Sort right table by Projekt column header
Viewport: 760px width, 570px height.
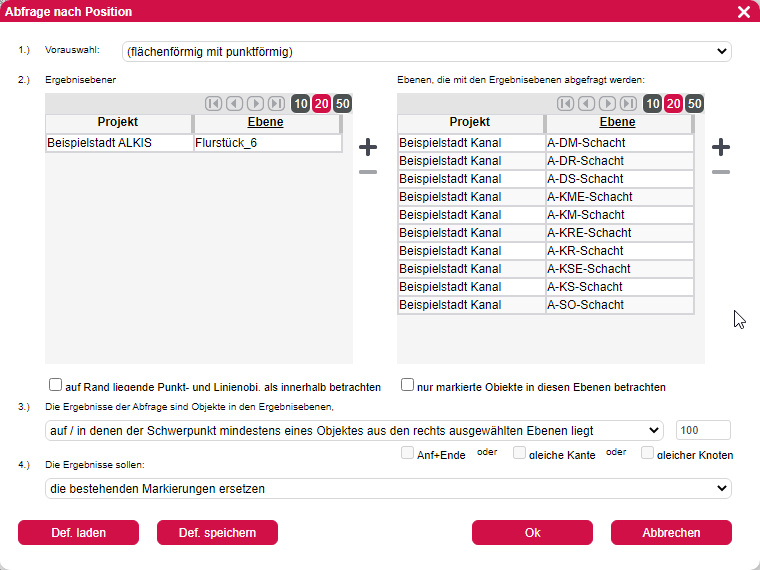470,123
